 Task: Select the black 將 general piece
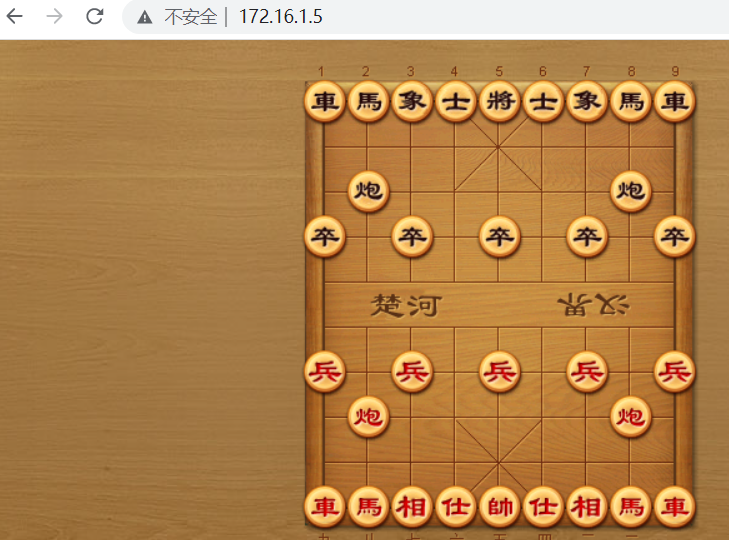coord(500,101)
